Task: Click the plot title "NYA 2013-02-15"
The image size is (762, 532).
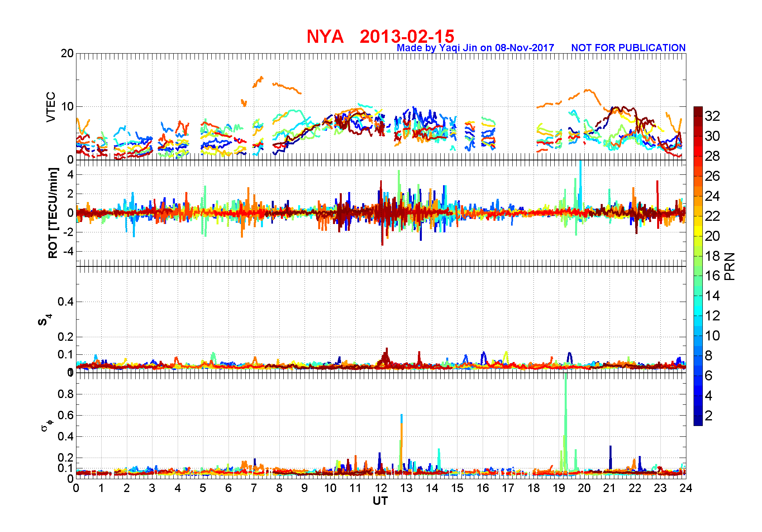Action: point(380,36)
